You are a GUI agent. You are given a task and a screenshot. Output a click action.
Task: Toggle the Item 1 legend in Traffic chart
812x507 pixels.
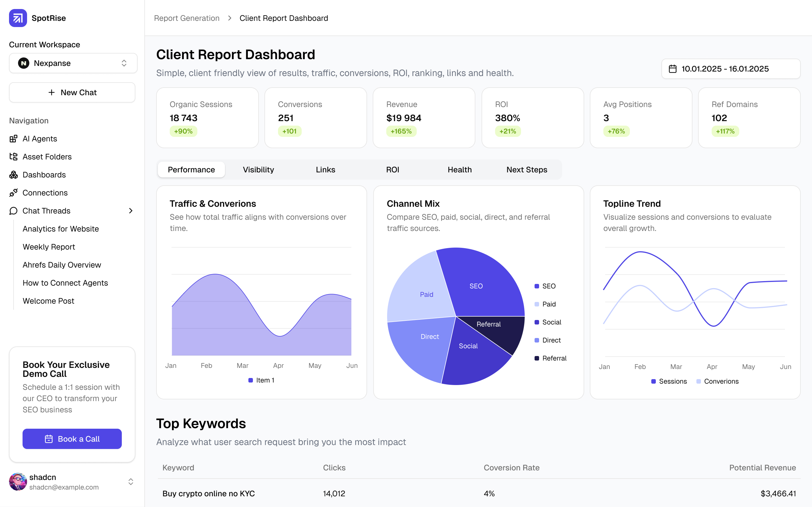point(261,380)
